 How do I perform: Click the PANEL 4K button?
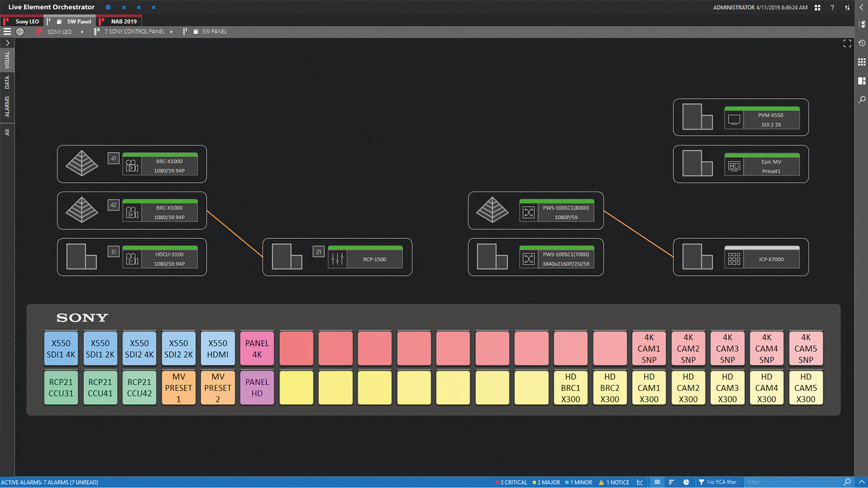[257, 348]
